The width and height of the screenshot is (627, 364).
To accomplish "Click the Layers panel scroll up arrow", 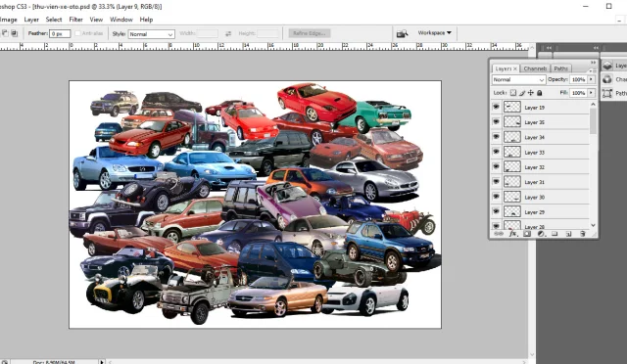I will (x=593, y=105).
